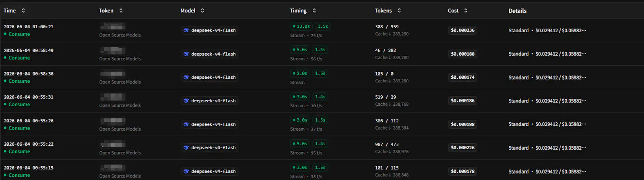The height and width of the screenshot is (180, 644).
Task: Click the Consume status in the 00:58:36 row
Action: (x=17, y=81)
